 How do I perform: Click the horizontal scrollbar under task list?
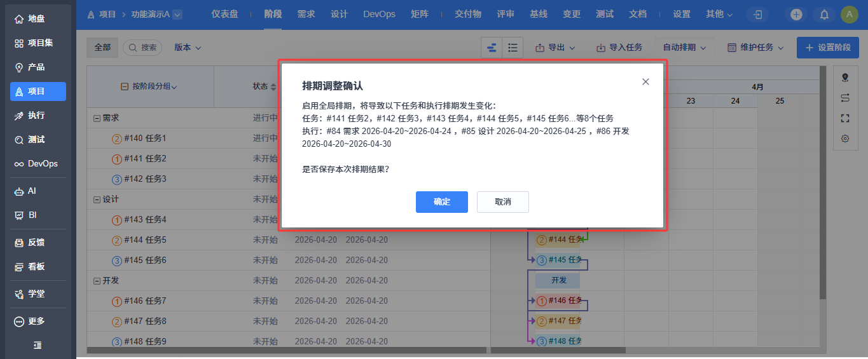click(286, 349)
